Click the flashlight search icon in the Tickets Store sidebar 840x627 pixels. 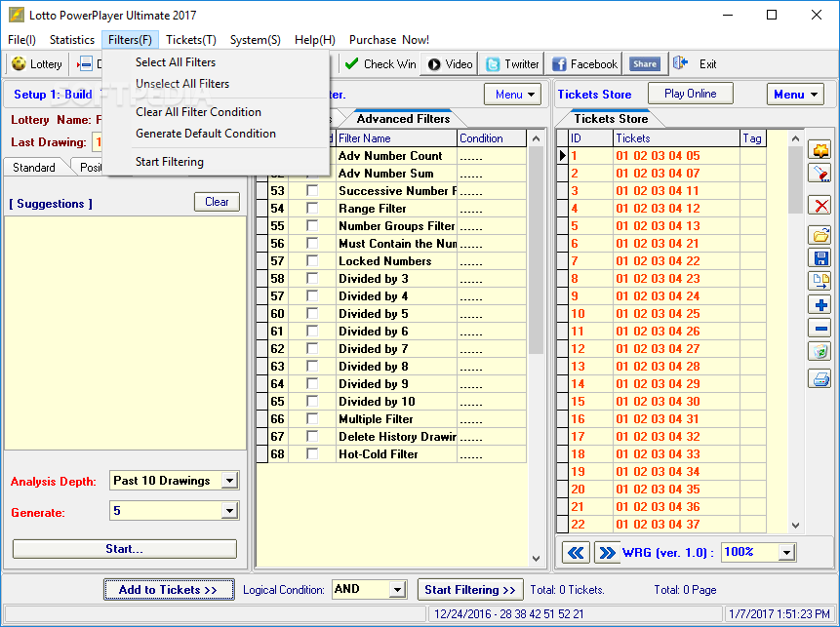click(x=820, y=173)
